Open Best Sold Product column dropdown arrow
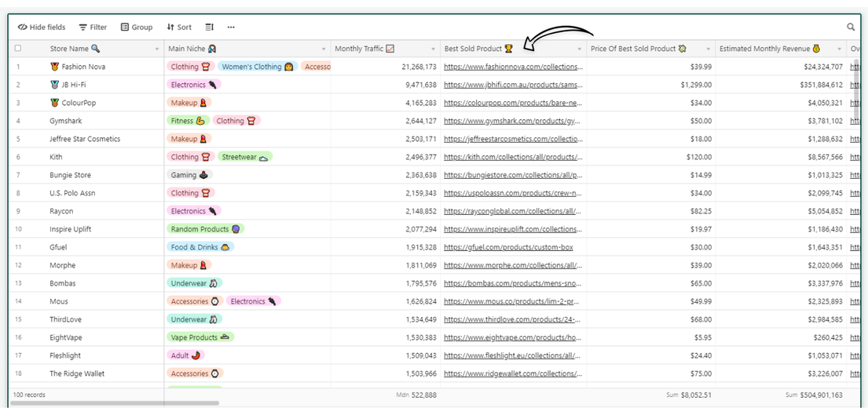 pos(580,49)
